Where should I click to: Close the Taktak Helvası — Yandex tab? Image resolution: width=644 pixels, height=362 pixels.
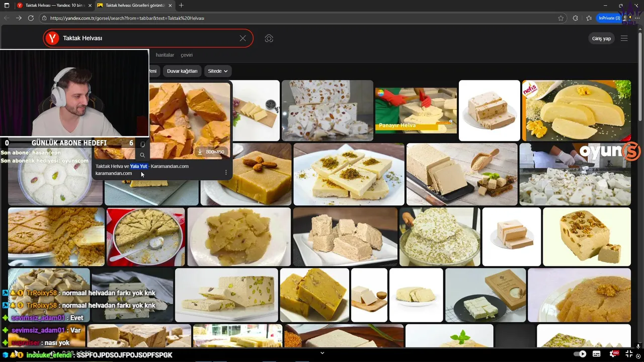[x=90, y=6]
